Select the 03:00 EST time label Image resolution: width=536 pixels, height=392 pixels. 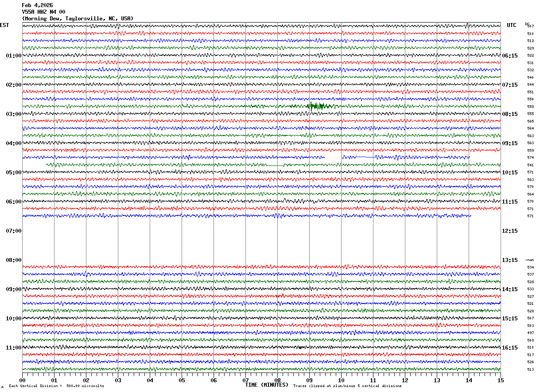[13, 114]
